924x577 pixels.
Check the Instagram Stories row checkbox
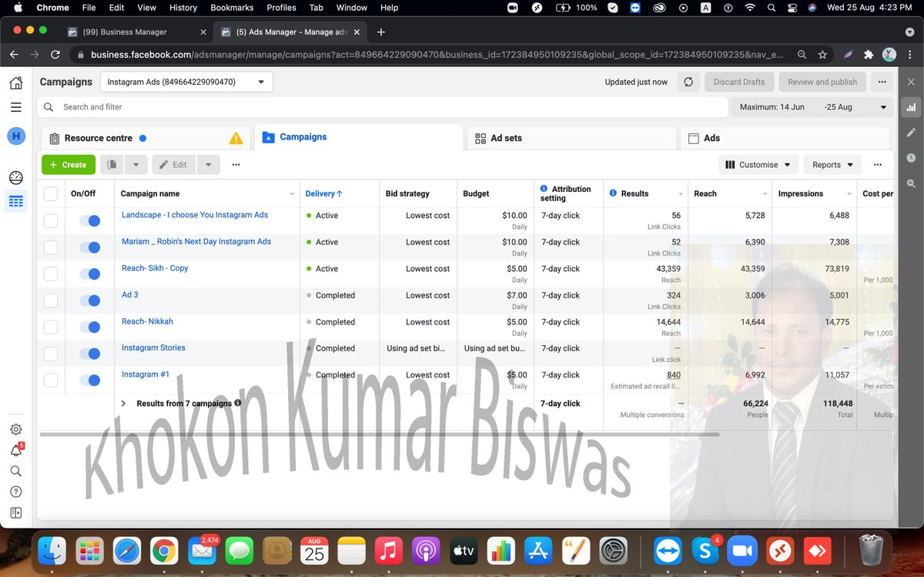point(51,354)
